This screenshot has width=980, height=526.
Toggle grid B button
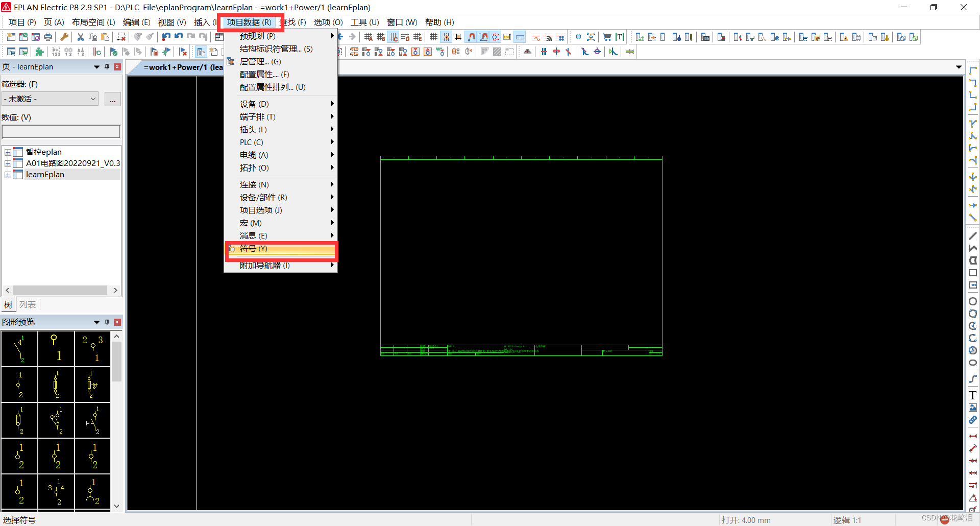coord(381,37)
